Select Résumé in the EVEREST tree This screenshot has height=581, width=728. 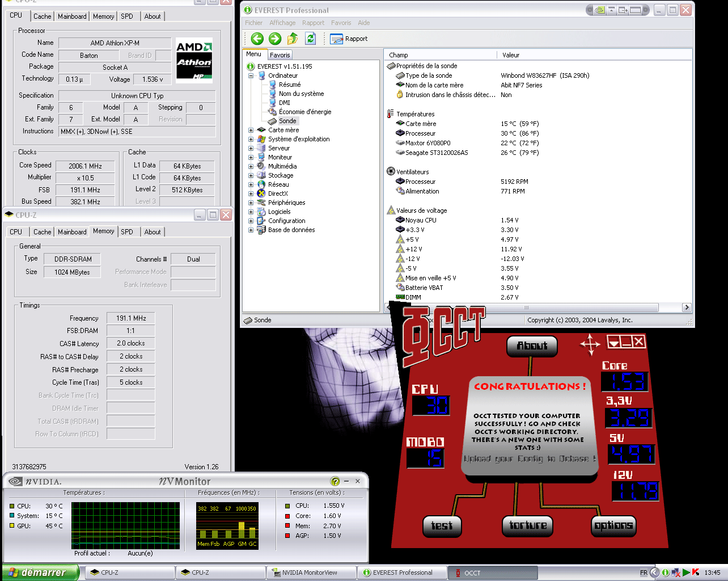coord(290,85)
